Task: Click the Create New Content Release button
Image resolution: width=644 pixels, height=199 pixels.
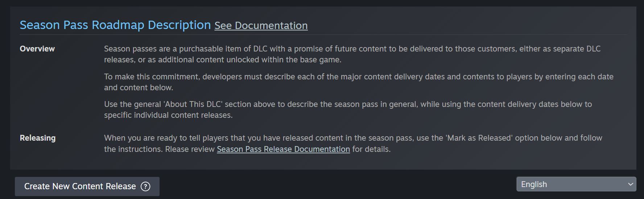Action: coord(87,186)
